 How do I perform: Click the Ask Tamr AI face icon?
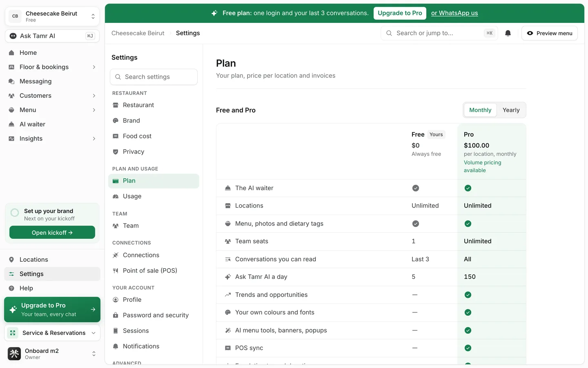coord(13,36)
